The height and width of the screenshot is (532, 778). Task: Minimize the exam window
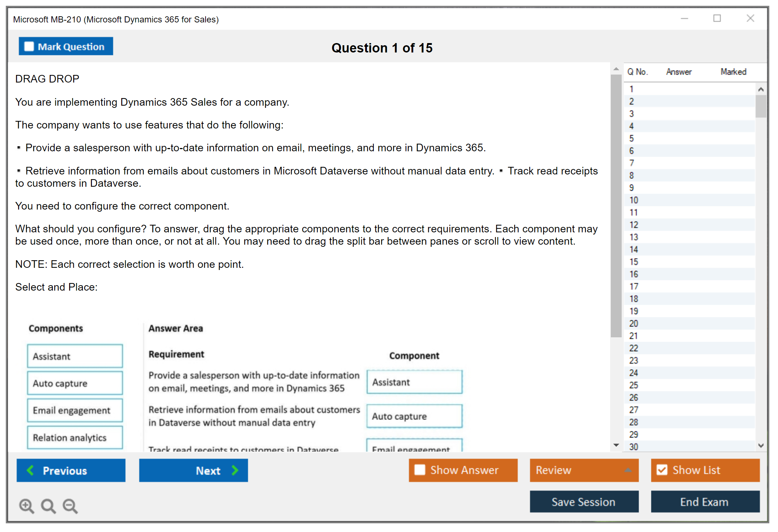[x=684, y=18]
